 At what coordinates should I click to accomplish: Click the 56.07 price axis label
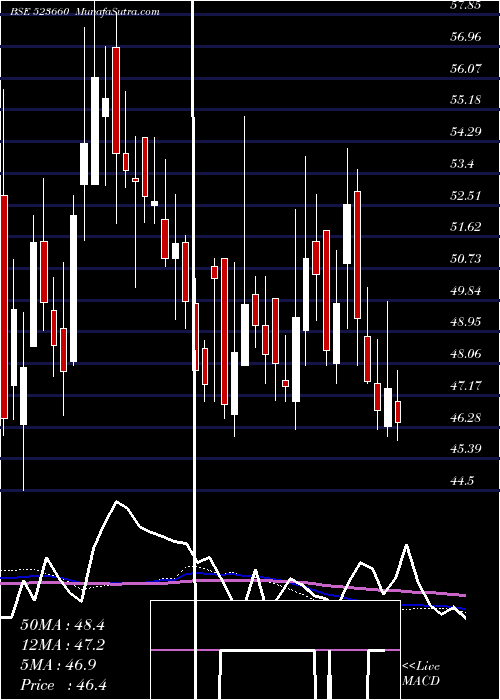click(x=466, y=69)
